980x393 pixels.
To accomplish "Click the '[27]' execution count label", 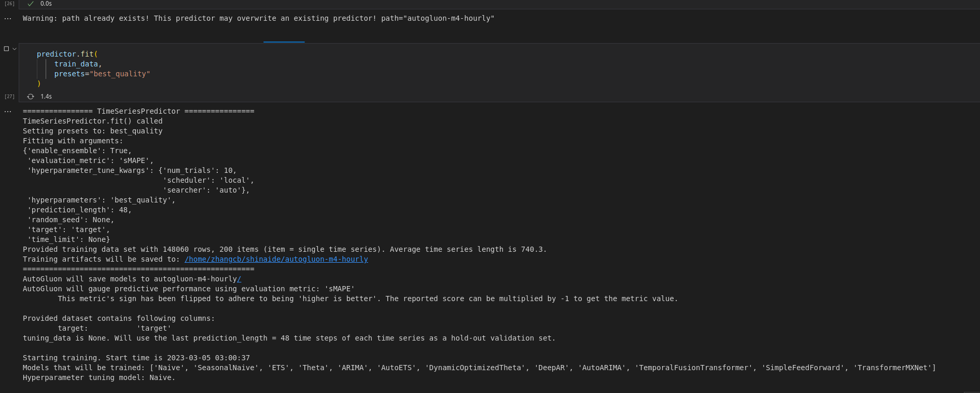I will pyautogui.click(x=9, y=97).
